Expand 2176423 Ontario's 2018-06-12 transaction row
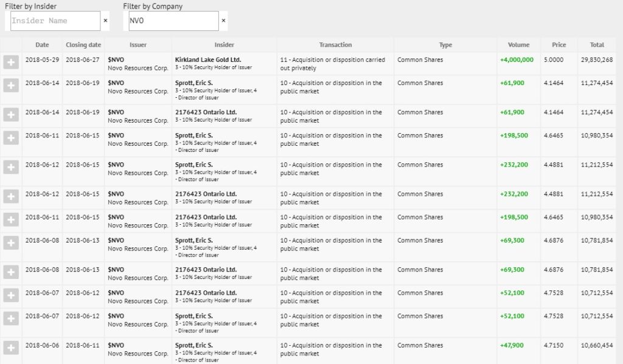The height and width of the screenshot is (364, 623). coord(11,196)
